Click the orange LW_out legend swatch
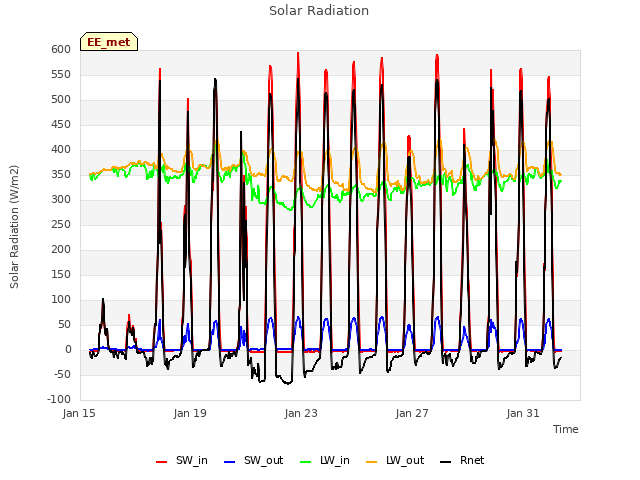 [372, 462]
